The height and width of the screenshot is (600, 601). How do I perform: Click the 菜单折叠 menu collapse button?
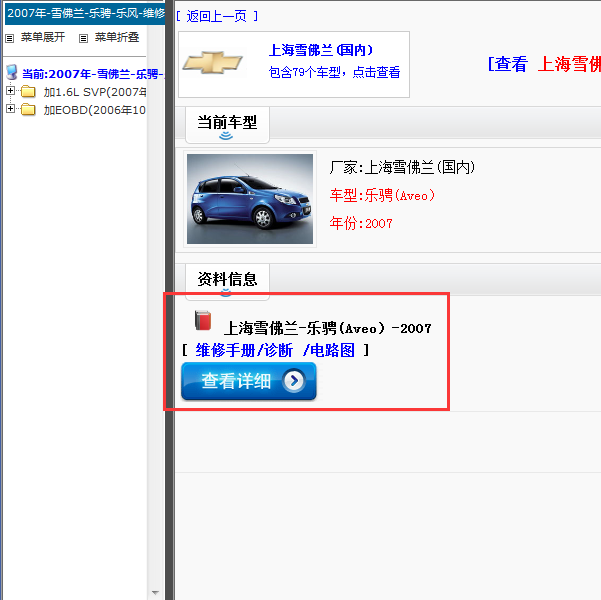pos(117,37)
